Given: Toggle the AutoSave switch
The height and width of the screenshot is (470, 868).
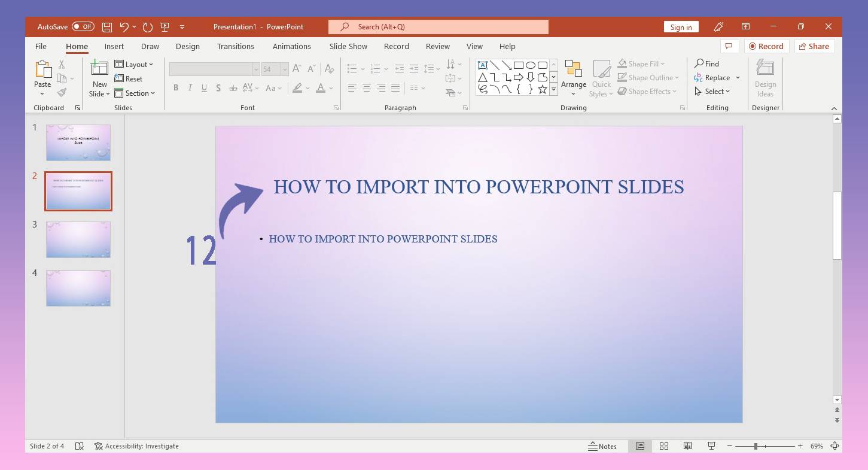Looking at the screenshot, I should pos(83,27).
